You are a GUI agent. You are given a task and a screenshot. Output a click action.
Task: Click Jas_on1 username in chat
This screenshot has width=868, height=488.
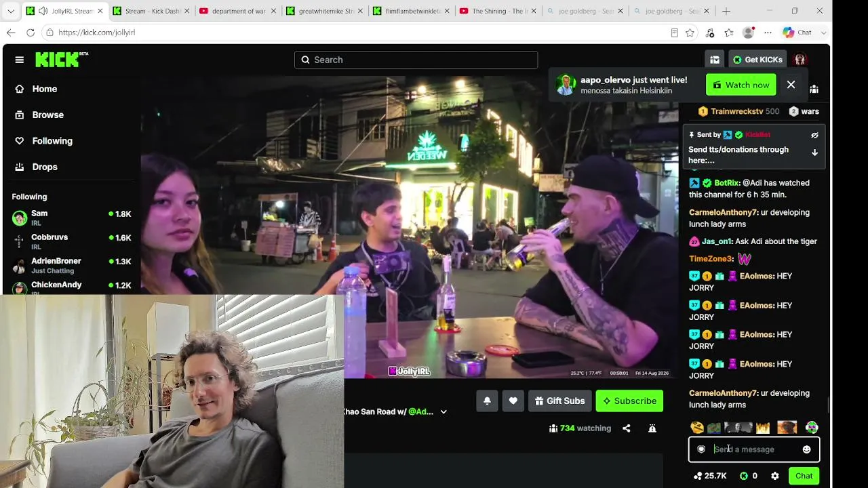click(x=717, y=241)
